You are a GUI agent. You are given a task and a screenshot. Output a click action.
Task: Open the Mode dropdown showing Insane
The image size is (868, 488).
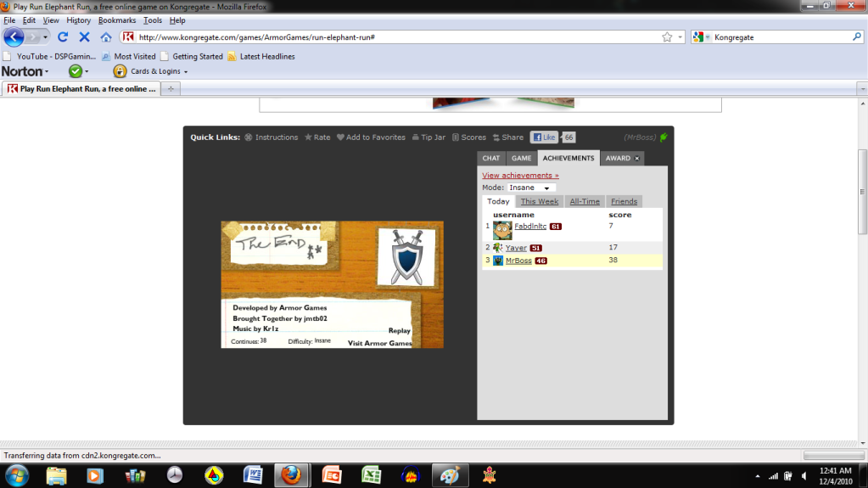coord(530,188)
